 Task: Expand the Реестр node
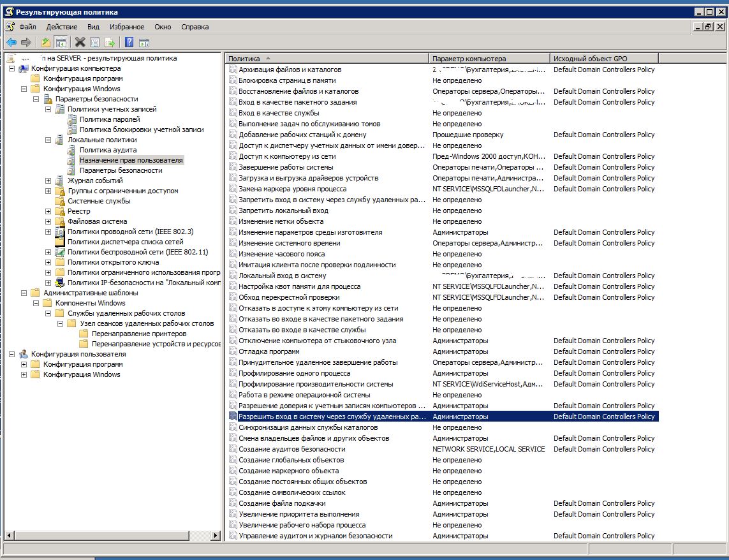[48, 211]
